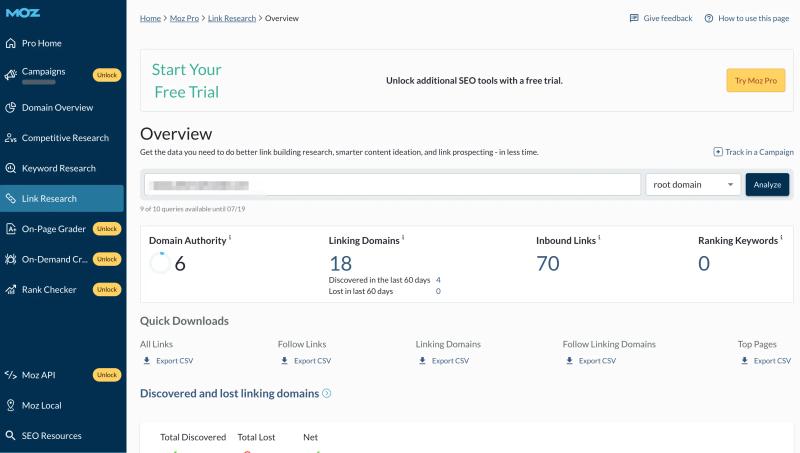Click Discovered and lost linking domains arrow icon
The image size is (800, 453).
pos(327,393)
